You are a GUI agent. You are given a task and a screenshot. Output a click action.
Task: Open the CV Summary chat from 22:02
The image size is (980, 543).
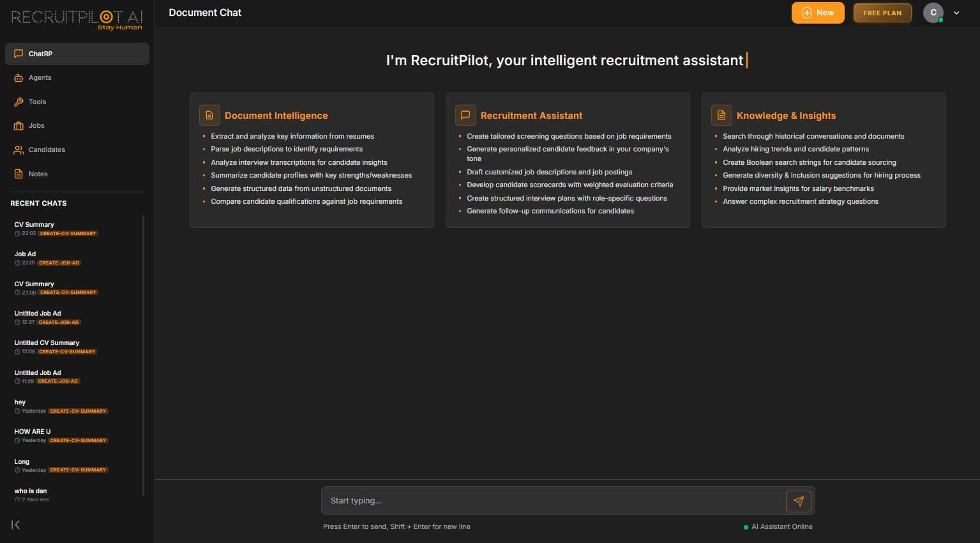76,229
